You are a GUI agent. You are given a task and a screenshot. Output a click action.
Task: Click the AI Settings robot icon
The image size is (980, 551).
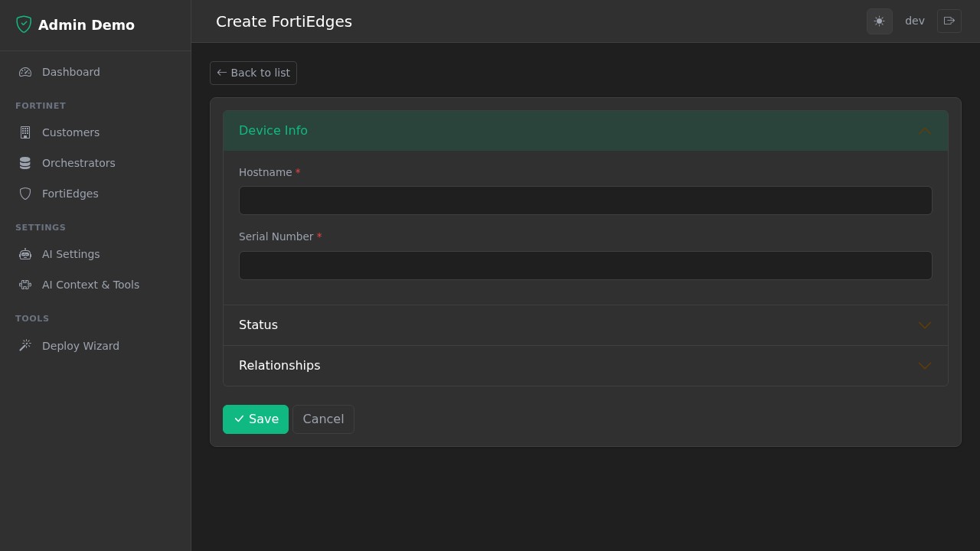25,254
